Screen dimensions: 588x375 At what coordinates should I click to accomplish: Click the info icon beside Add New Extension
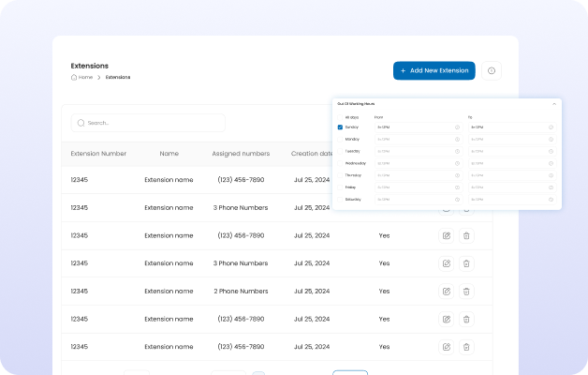pos(492,70)
